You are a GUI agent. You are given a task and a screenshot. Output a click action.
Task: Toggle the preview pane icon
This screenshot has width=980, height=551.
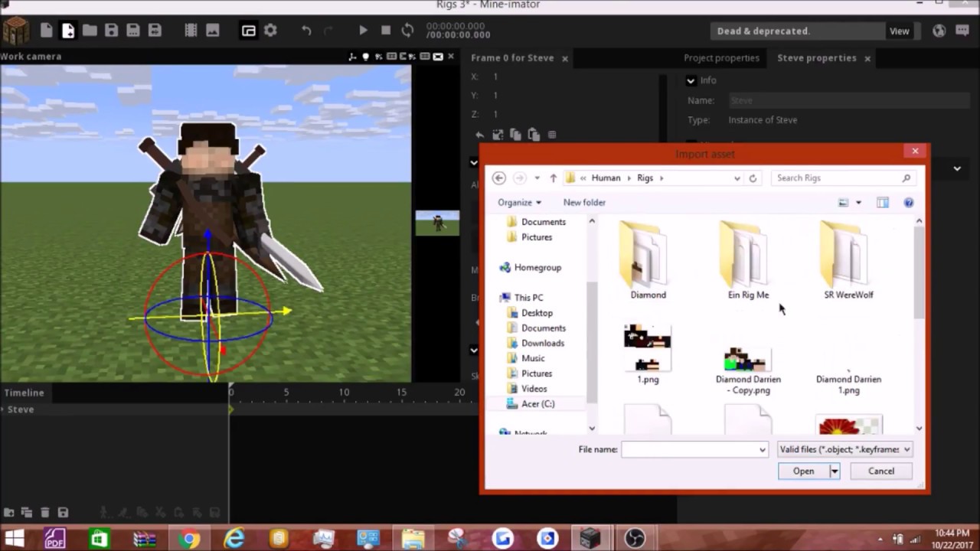(883, 203)
